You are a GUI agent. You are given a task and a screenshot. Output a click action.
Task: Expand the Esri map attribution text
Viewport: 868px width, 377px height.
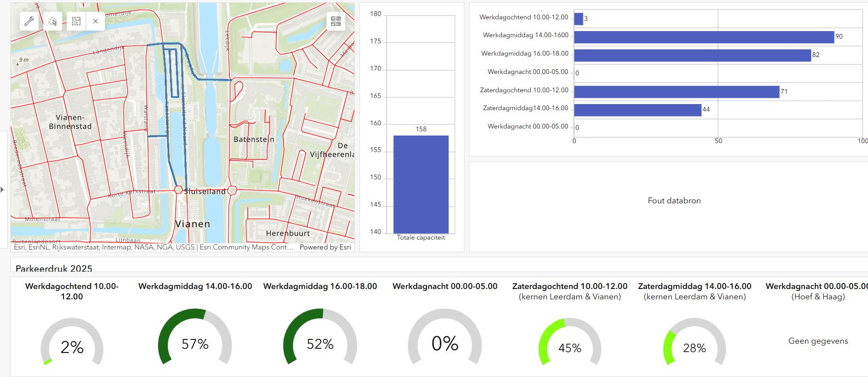pyautogui.click(x=153, y=247)
